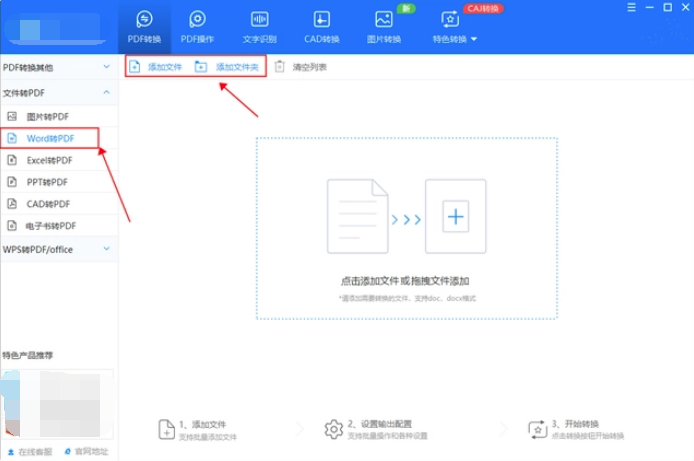Click the 添加文件 button label
The width and height of the screenshot is (694, 461).
point(165,67)
